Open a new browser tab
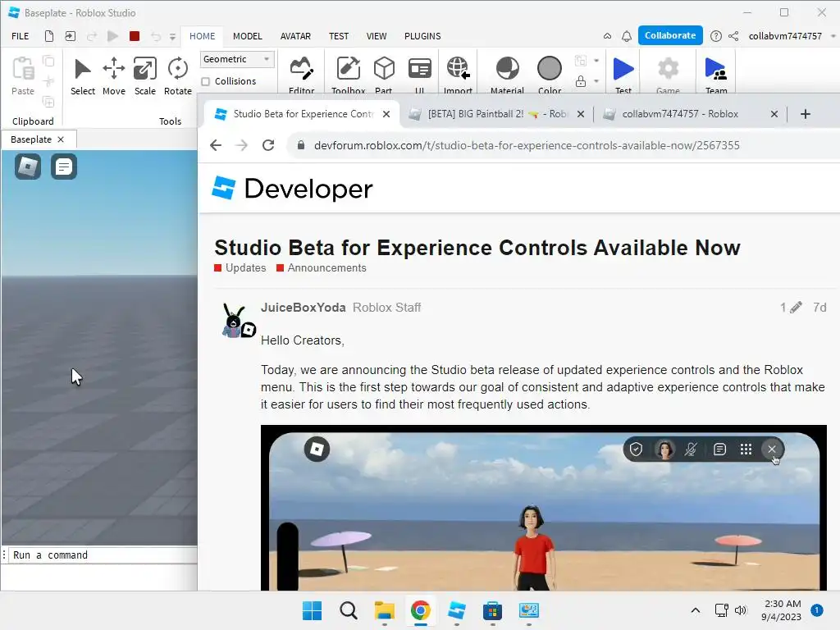The height and width of the screenshot is (630, 840). 806,113
